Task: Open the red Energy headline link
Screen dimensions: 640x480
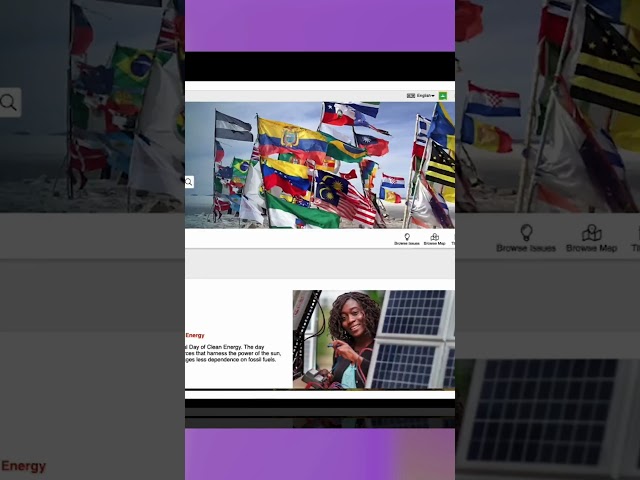Action: [x=195, y=335]
